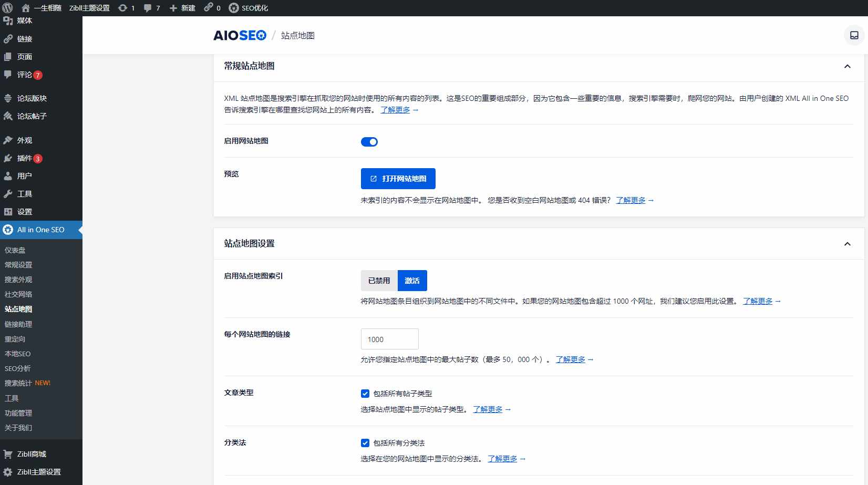This screenshot has height=485, width=868.
Task: Open 链接助理 from the sidebar menu
Action: click(x=18, y=324)
